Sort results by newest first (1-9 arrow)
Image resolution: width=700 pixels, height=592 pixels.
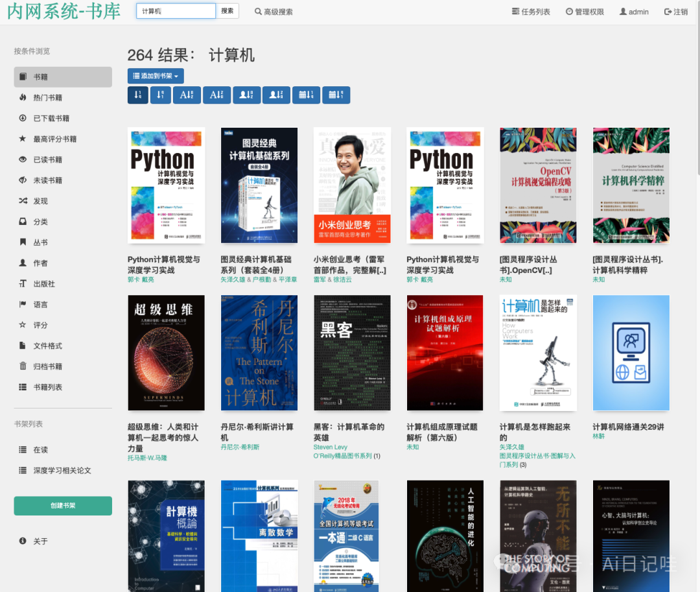pyautogui.click(x=137, y=95)
